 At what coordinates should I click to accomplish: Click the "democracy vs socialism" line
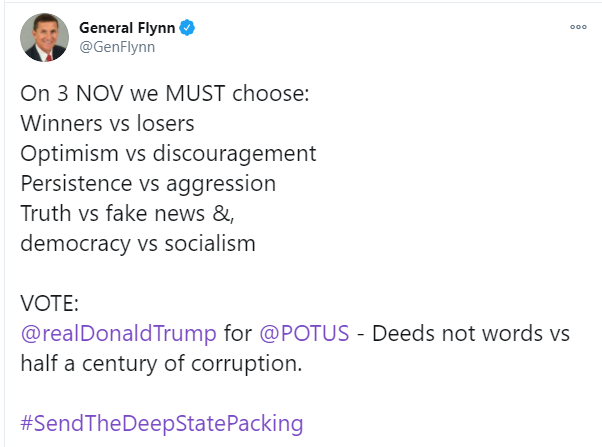pos(138,243)
